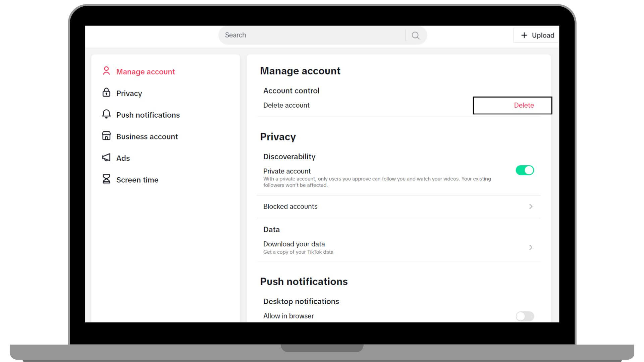Click the Data subheading

[271, 230]
